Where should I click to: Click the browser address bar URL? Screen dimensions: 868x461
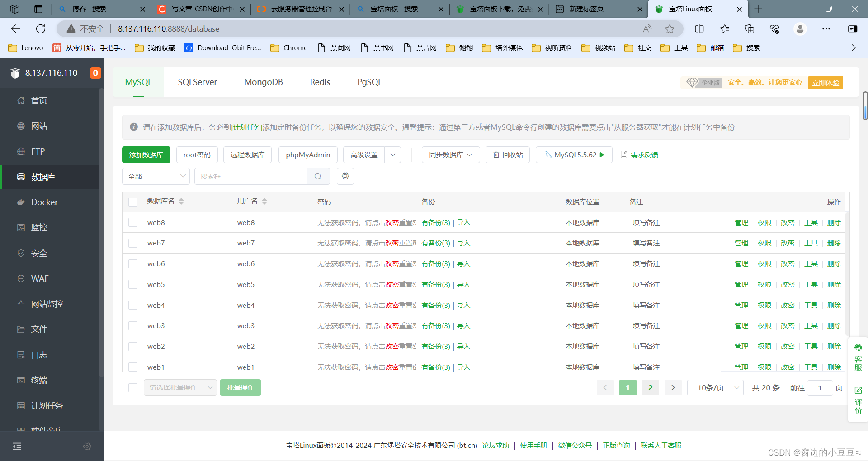click(169, 29)
